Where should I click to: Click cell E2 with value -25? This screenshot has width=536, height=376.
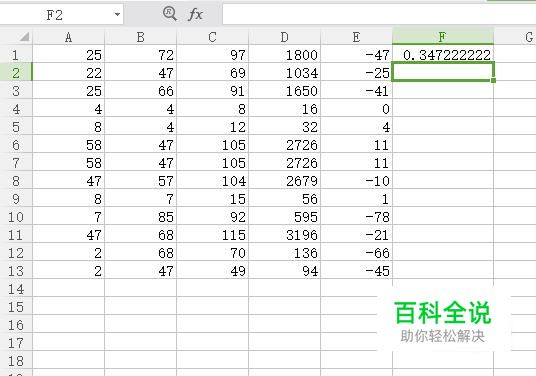357,72
